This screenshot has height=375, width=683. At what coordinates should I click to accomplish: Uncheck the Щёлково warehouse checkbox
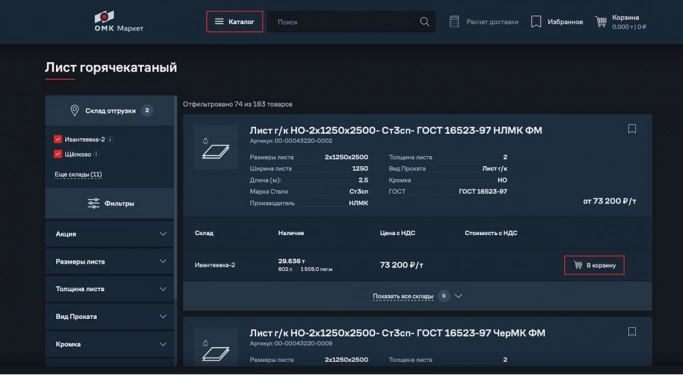coord(58,154)
